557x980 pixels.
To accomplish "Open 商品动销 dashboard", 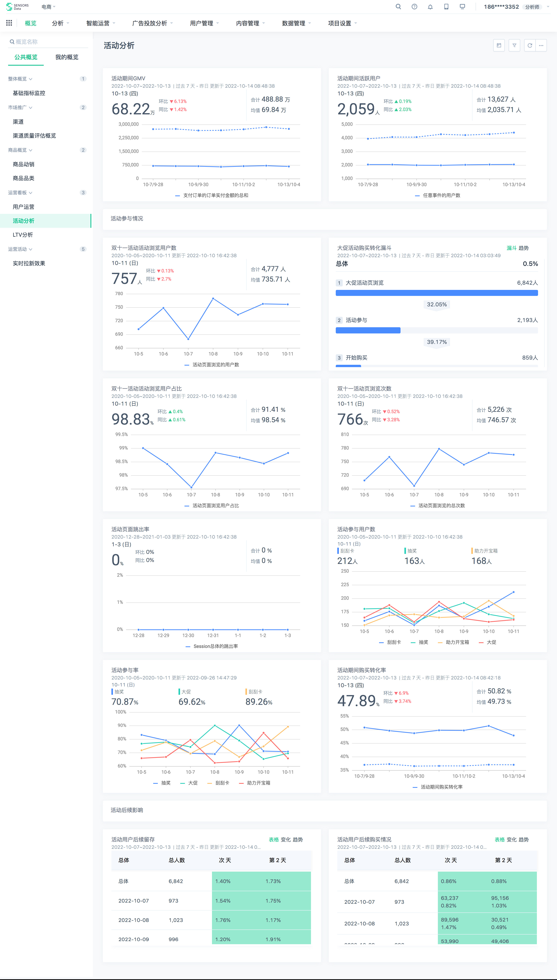I will click(24, 164).
